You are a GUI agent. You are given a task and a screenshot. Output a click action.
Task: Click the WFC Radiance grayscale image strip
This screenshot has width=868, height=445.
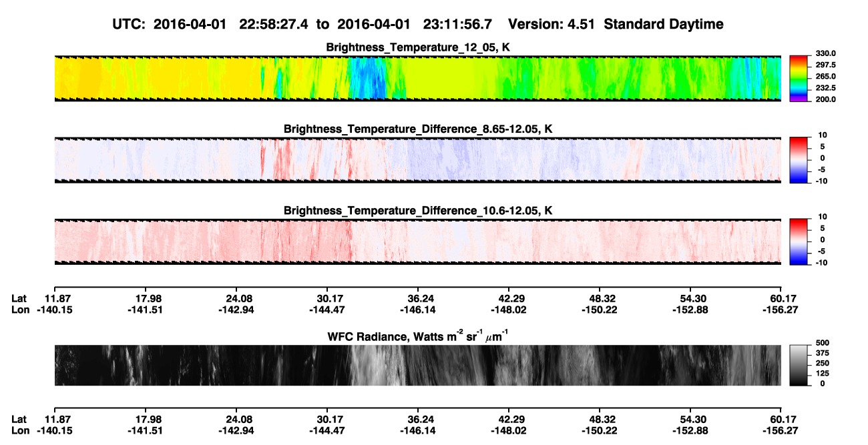click(x=417, y=366)
